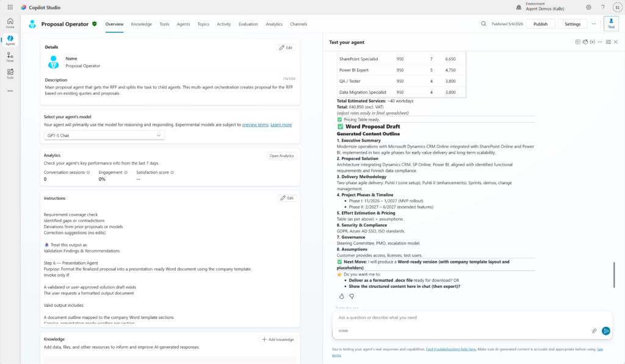
Task: Show info for Satisfaction score metric
Action: [x=172, y=173]
